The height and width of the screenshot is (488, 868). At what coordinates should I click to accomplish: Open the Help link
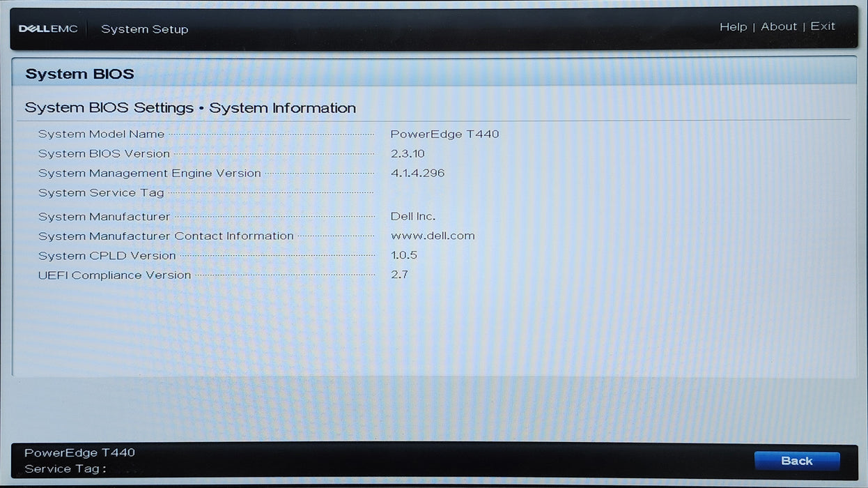pyautogui.click(x=733, y=26)
